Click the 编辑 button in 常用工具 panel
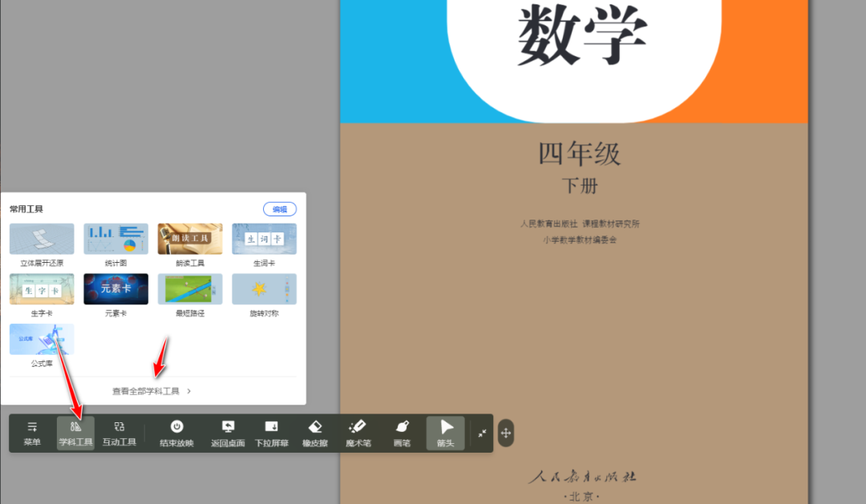Image resolution: width=866 pixels, height=504 pixels. tap(280, 209)
